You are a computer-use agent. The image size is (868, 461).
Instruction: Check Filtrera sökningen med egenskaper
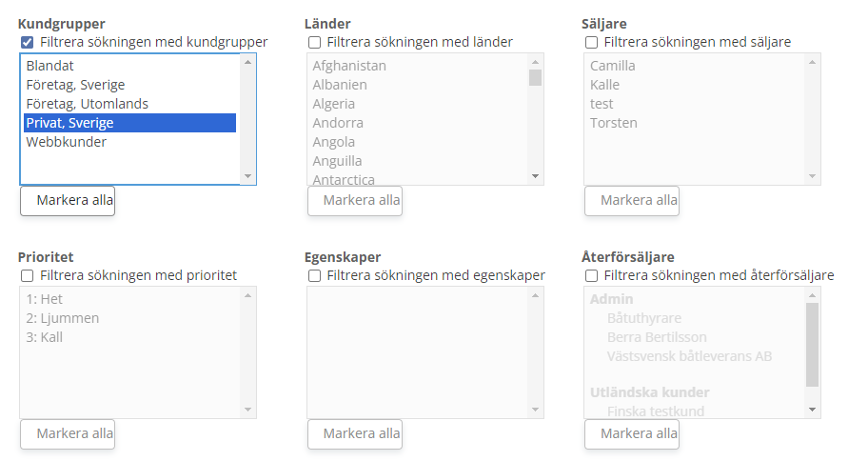pos(314,275)
